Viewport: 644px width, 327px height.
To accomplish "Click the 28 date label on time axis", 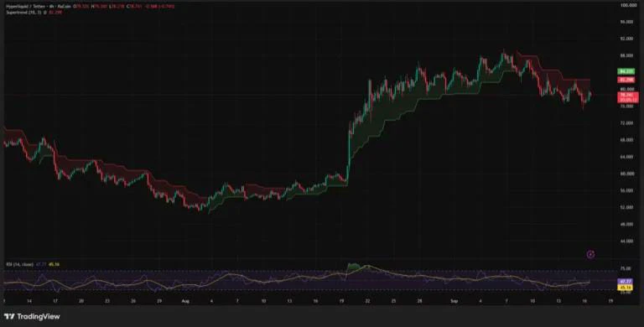I will pyautogui.click(x=419, y=301).
